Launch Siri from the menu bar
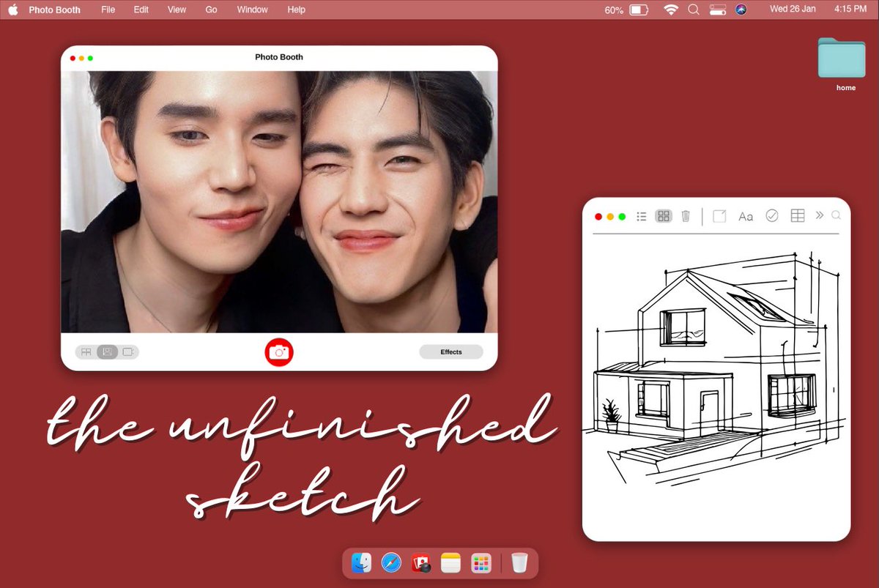Screen dimensions: 879x588 click(741, 10)
